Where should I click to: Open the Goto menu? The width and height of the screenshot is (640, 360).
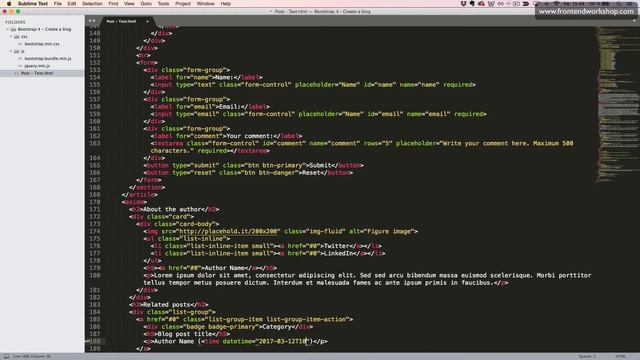146,4
